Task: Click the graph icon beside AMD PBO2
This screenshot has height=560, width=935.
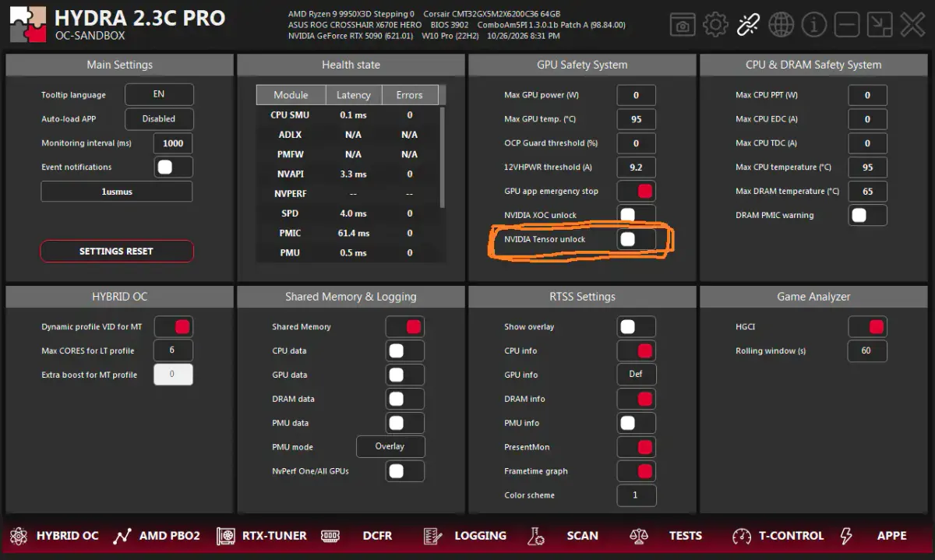Action: [122, 536]
